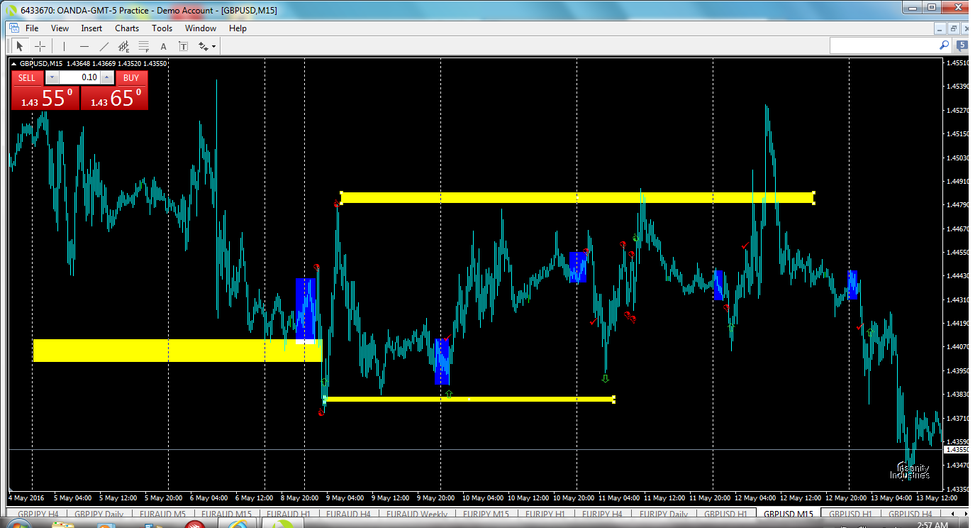Switch to the GBPJPY H4 chart tab

(x=38, y=515)
